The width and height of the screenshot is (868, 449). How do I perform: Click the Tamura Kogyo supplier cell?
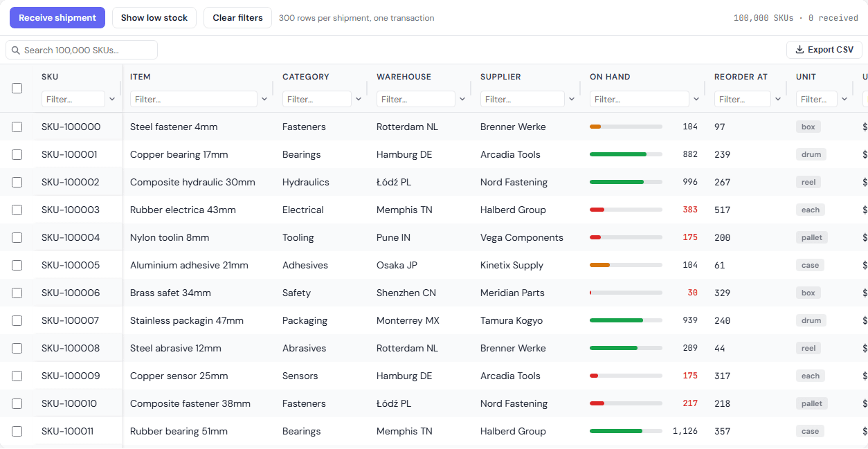(512, 320)
